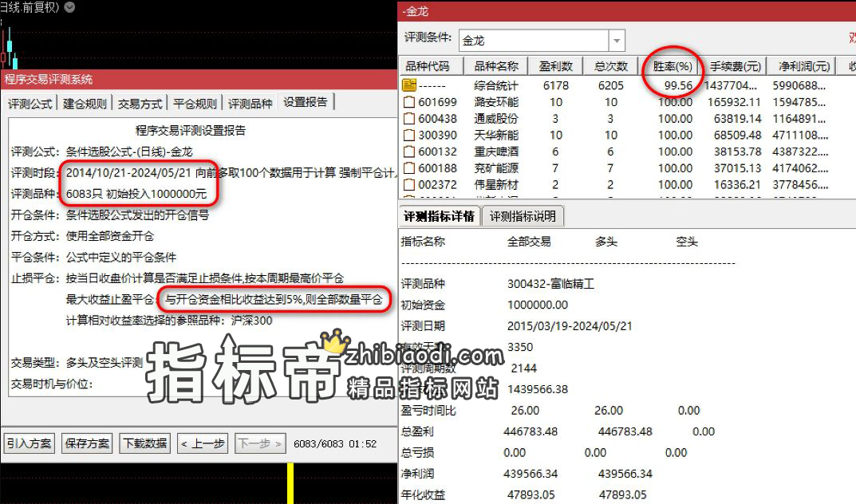Sort by 总次数 column header
The image size is (856, 504).
[611, 66]
